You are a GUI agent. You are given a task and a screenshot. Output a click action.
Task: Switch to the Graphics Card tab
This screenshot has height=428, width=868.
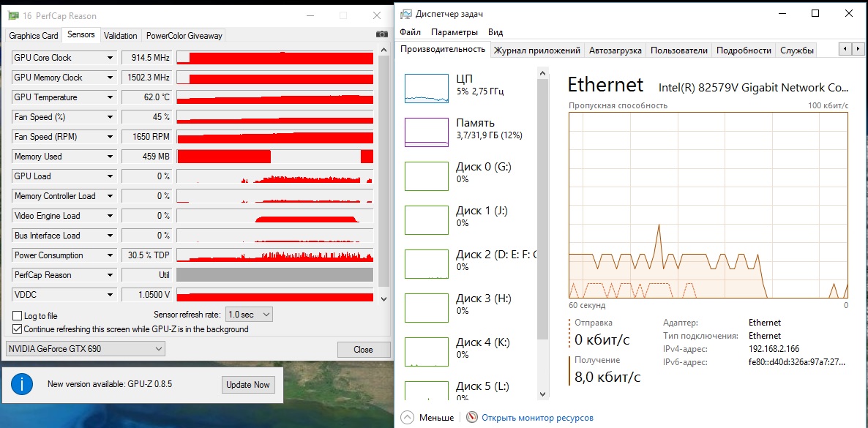34,35
